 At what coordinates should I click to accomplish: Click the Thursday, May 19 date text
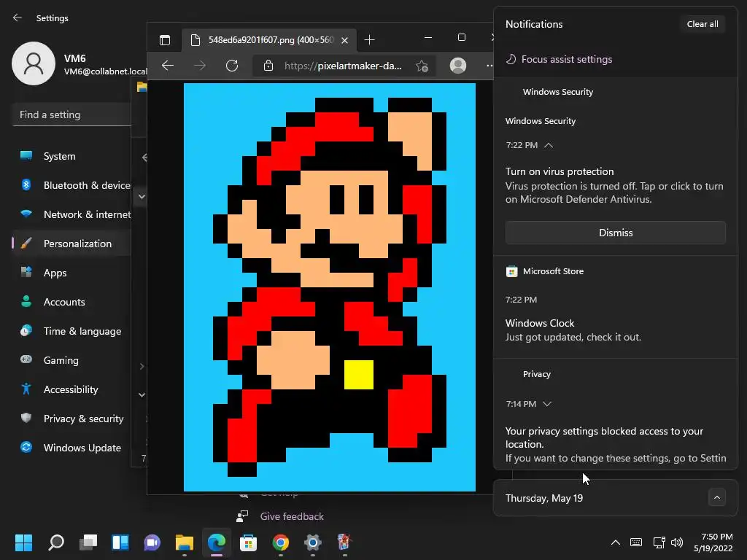(544, 498)
